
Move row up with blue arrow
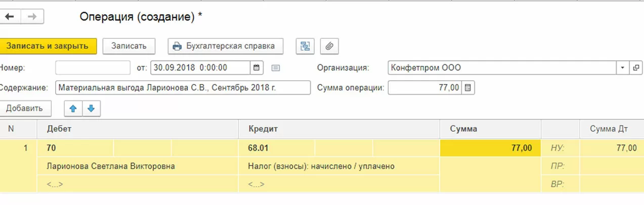72,108
